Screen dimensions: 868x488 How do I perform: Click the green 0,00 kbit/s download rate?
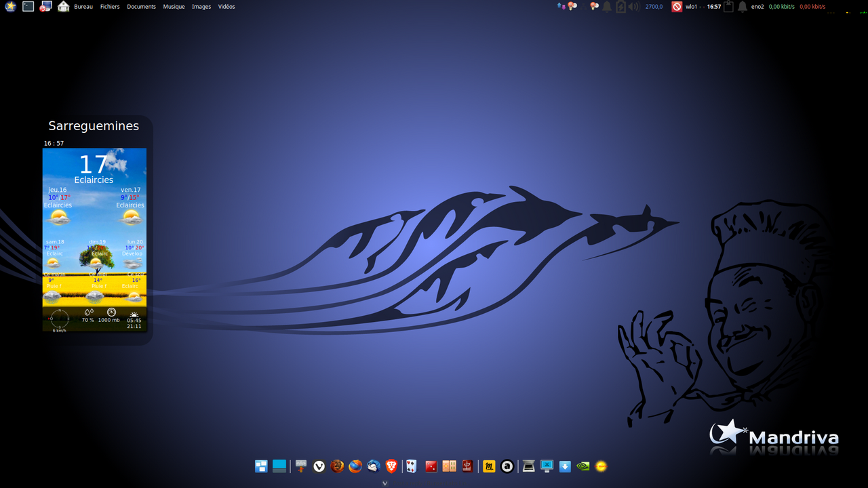coord(782,7)
